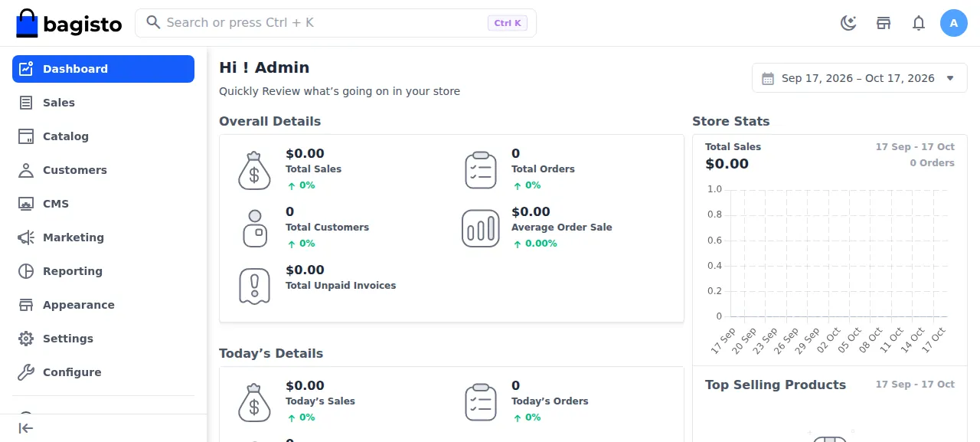Go to Reporting section
Viewport: 980px width, 442px height.
pos(103,271)
